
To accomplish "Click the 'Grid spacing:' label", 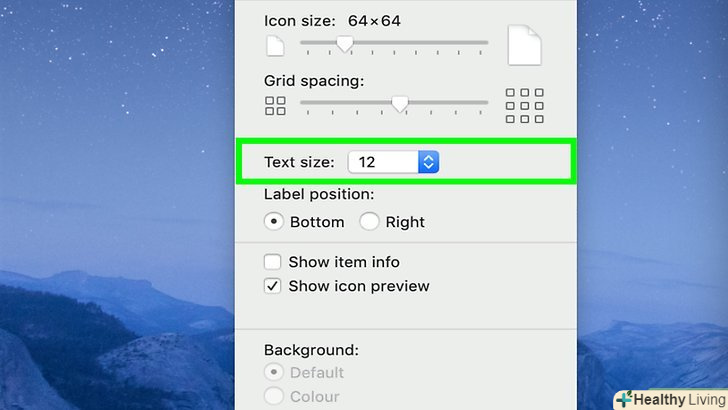I will [x=314, y=80].
